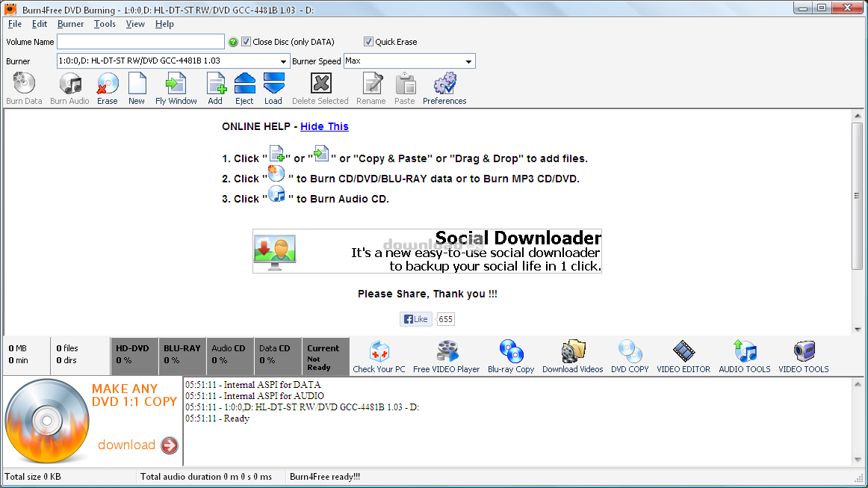Click the '0 files' counter
Image resolution: width=868 pixels, height=488 pixels.
pos(67,348)
